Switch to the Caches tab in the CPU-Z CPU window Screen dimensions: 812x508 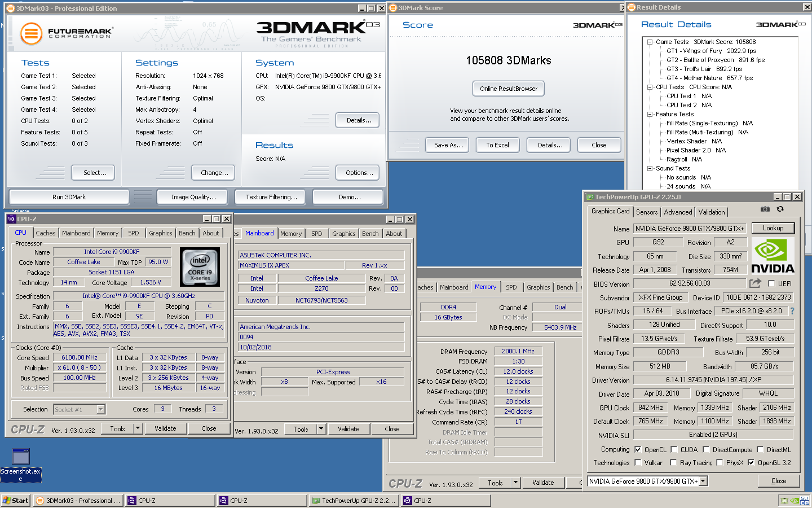coord(46,233)
